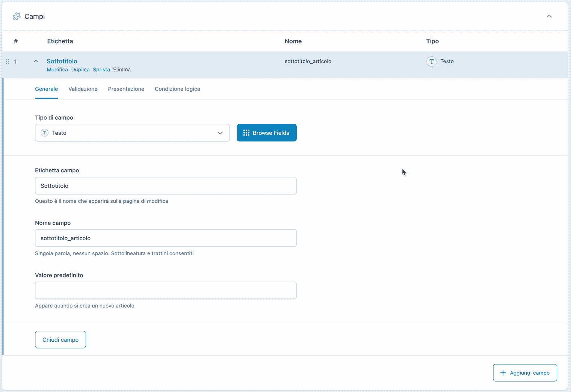571x392 pixels.
Task: Click the Nome campo label
Action: pos(53,223)
